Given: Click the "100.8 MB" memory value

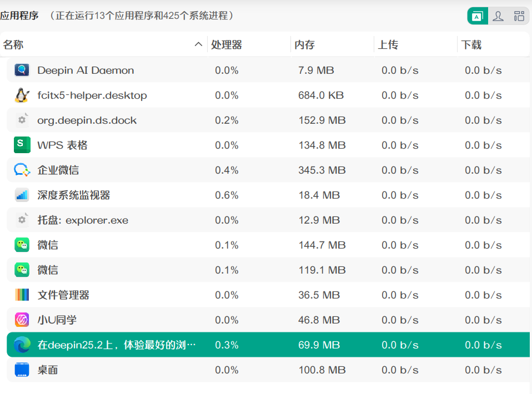Looking at the screenshot, I should [322, 370].
